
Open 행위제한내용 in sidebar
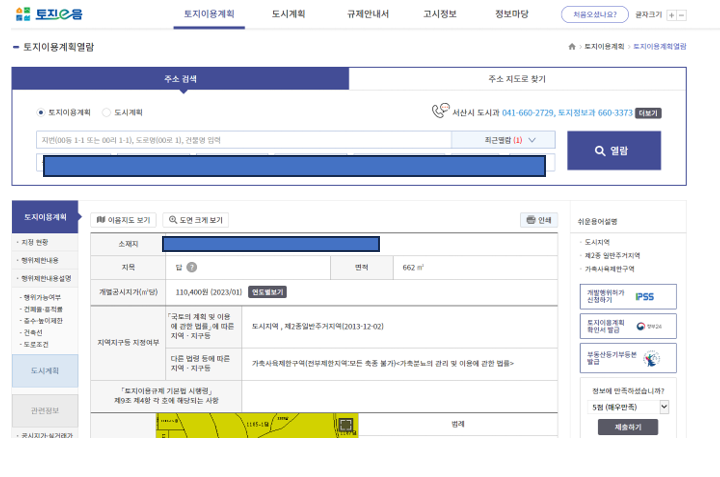[39, 260]
